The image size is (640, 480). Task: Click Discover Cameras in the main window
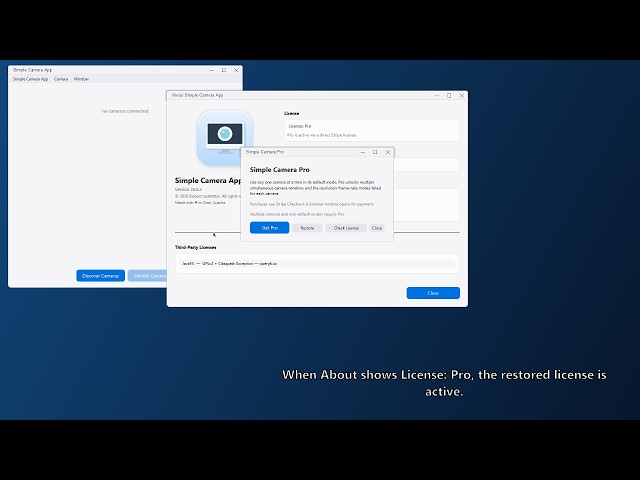pyautogui.click(x=100, y=276)
